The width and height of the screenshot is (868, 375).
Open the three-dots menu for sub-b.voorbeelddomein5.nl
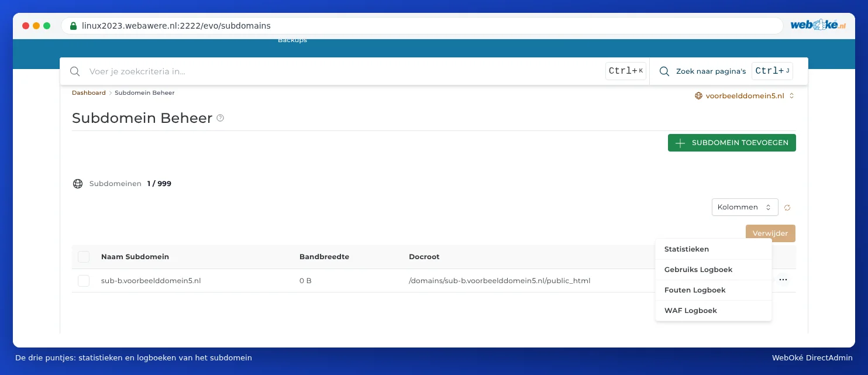point(783,280)
